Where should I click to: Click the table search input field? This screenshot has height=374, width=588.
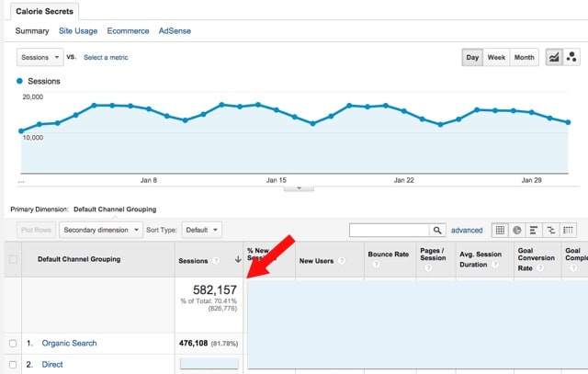pos(390,230)
